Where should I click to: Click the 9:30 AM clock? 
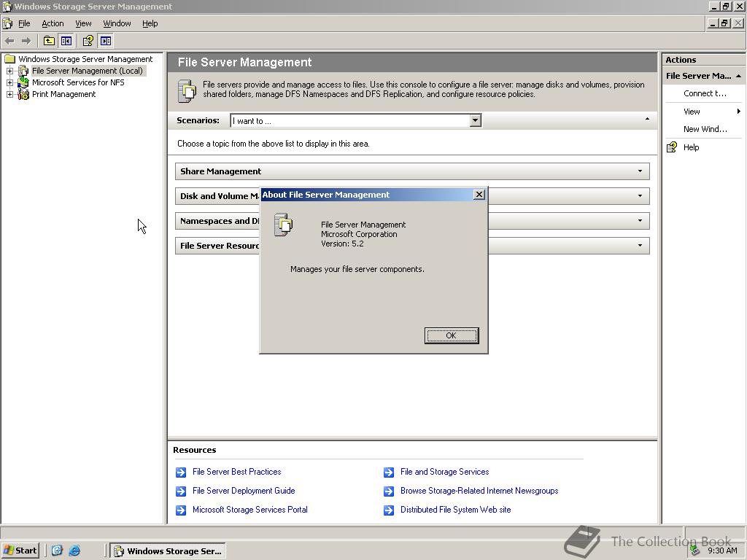[722, 551]
